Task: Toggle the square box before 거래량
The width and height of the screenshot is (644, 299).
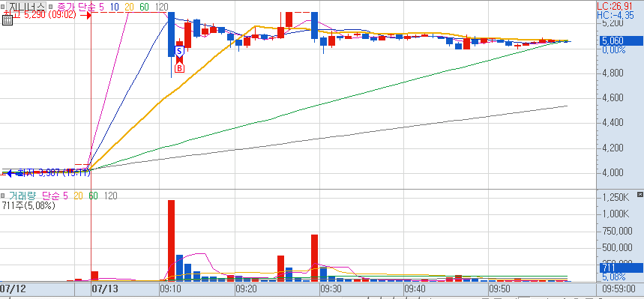Action: tap(3, 196)
